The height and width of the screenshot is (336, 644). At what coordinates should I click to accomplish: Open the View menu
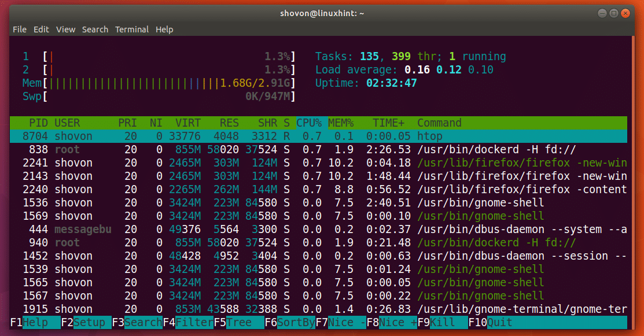(66, 29)
